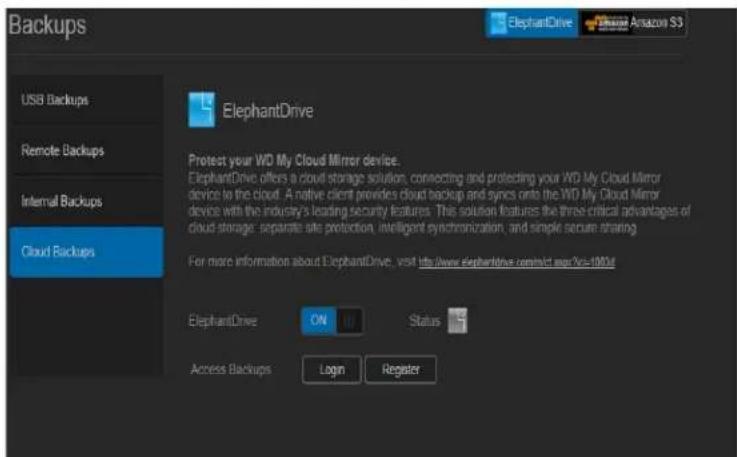
Task: Click the 'Status' label
Action: point(424,321)
